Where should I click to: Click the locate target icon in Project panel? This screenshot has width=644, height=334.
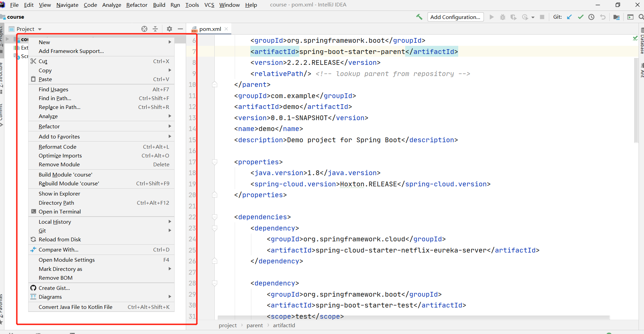144,29
